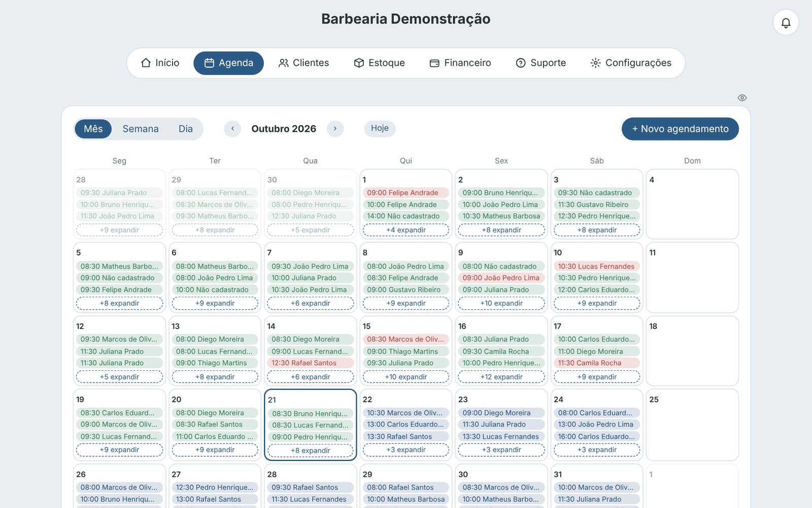The height and width of the screenshot is (508, 812).
Task: Open 11:30 Camila Rocha appointment on day 17
Action: point(597,363)
